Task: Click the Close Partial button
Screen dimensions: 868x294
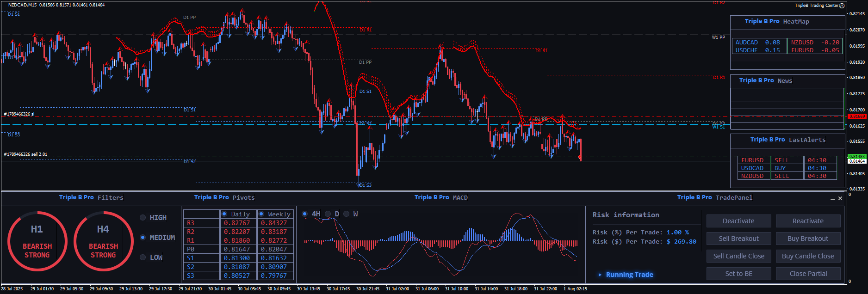Action: 808,274
